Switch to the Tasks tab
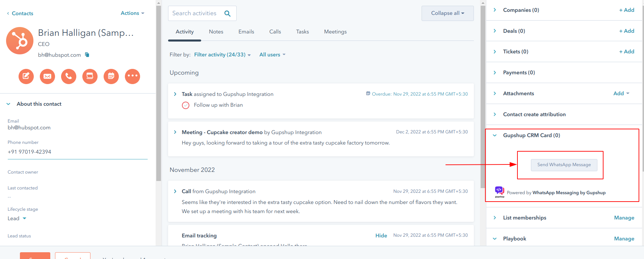The width and height of the screenshot is (644, 259). (x=302, y=32)
